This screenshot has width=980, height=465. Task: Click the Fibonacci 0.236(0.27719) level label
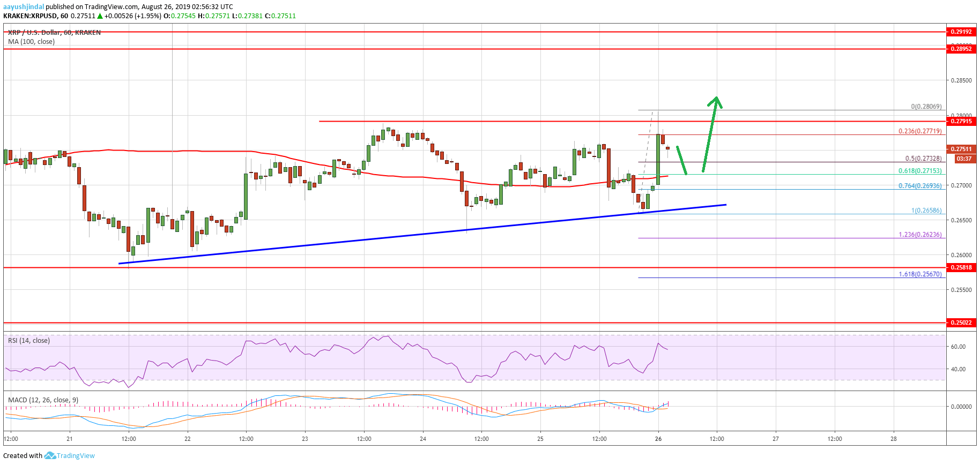(x=920, y=131)
